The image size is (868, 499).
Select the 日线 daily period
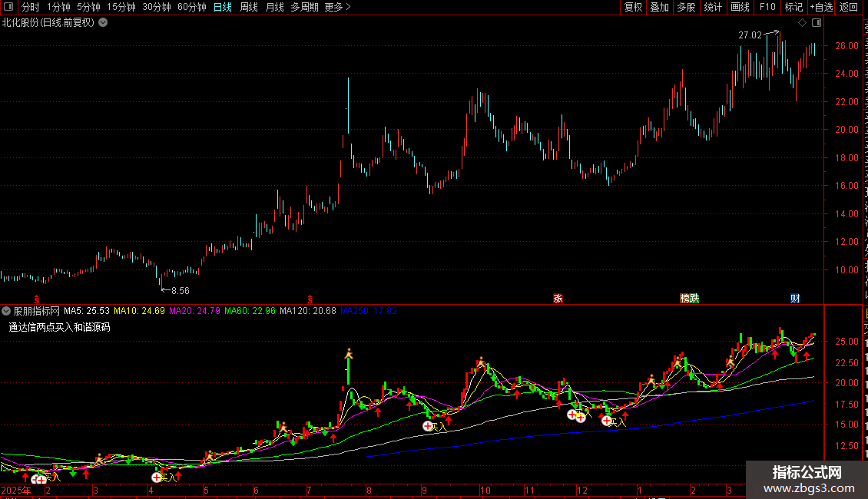[x=223, y=7]
